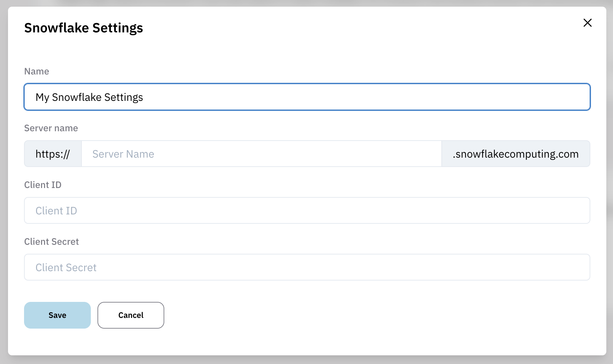Image resolution: width=613 pixels, height=364 pixels.
Task: Click the grey "Client ID" placeholder text
Action: coord(56,211)
